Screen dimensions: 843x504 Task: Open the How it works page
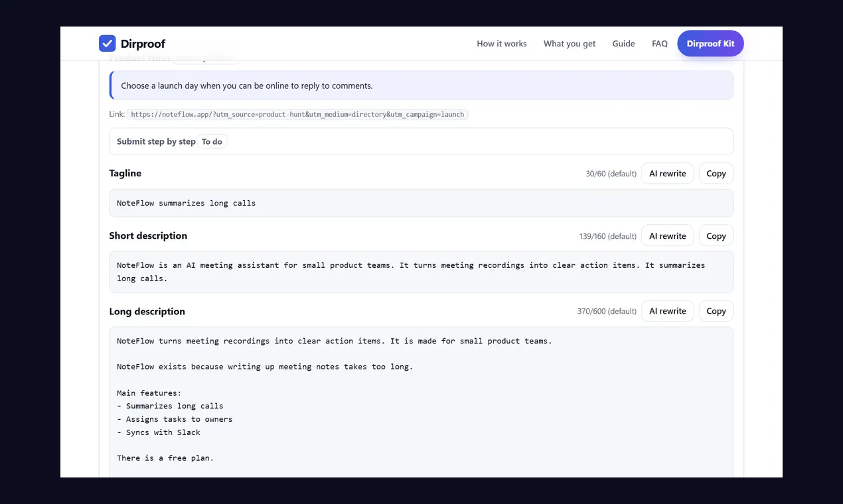pyautogui.click(x=502, y=44)
